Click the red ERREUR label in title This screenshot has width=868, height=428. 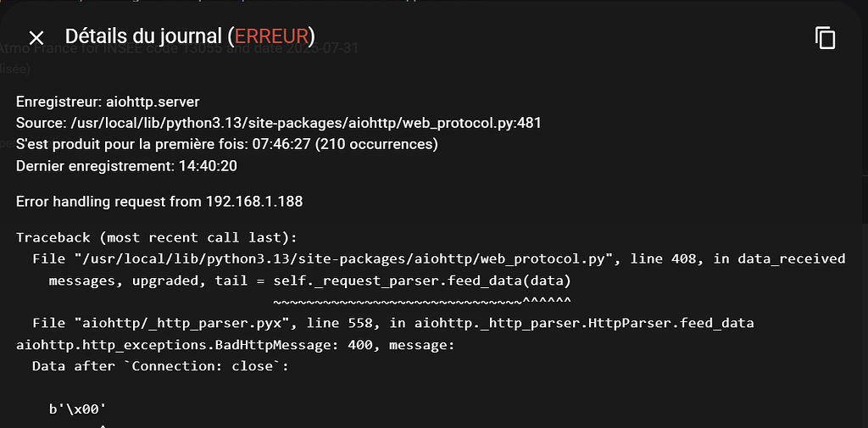271,36
